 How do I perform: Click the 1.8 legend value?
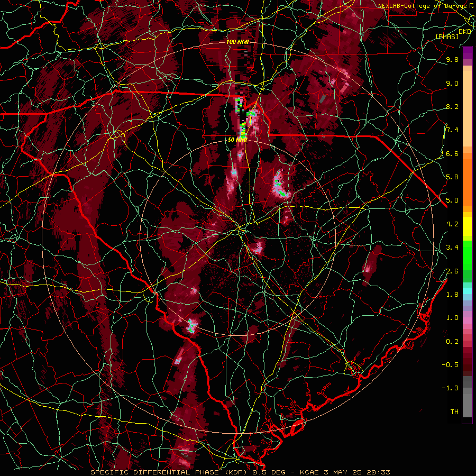452,294
